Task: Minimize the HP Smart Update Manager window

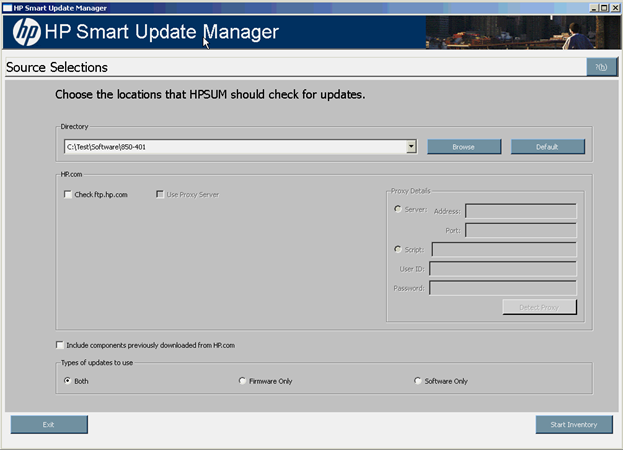Action: (x=592, y=6)
